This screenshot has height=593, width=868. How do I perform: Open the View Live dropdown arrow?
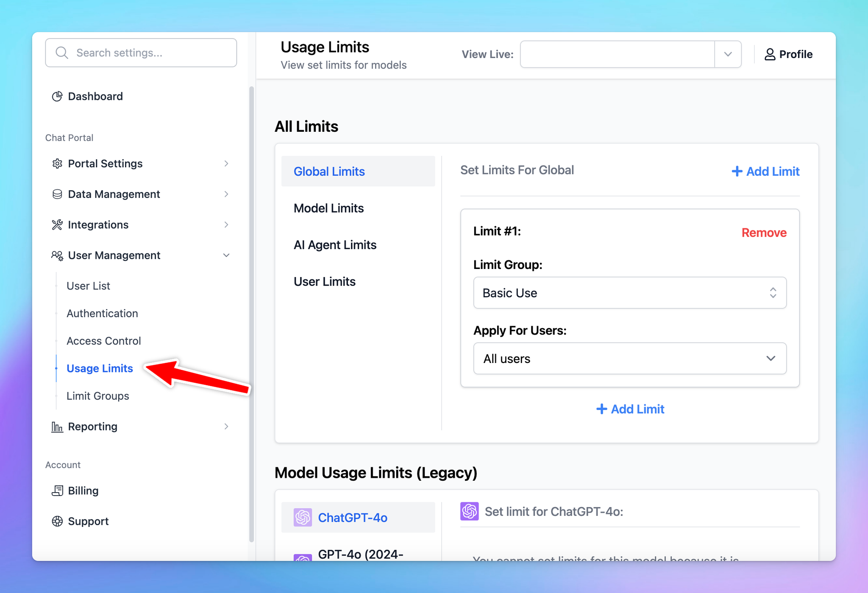728,54
